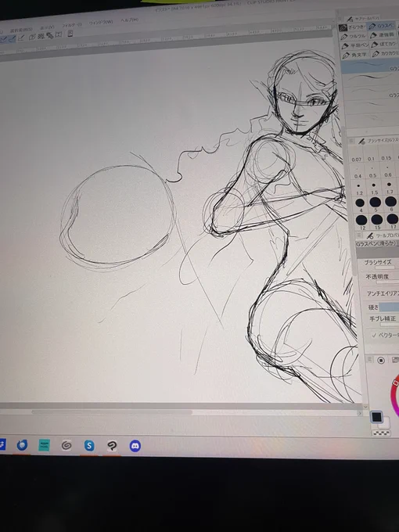Open the gray spiral app in taskbar
This screenshot has width=399, height=532.
click(x=66, y=445)
